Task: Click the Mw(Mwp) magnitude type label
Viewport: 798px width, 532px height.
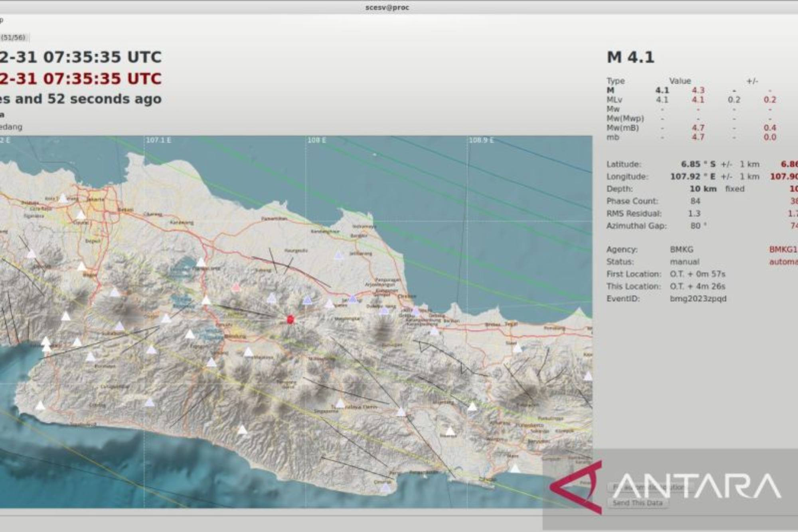Action: pos(625,119)
